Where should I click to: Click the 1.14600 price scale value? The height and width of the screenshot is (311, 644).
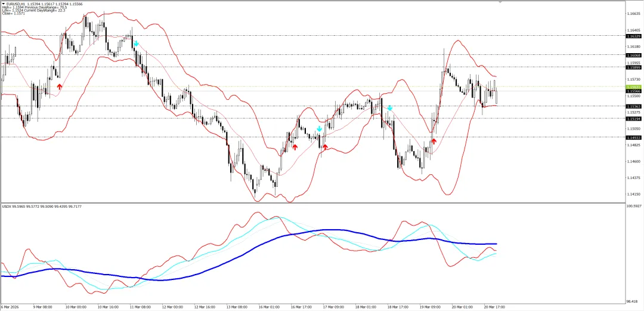coord(634,161)
